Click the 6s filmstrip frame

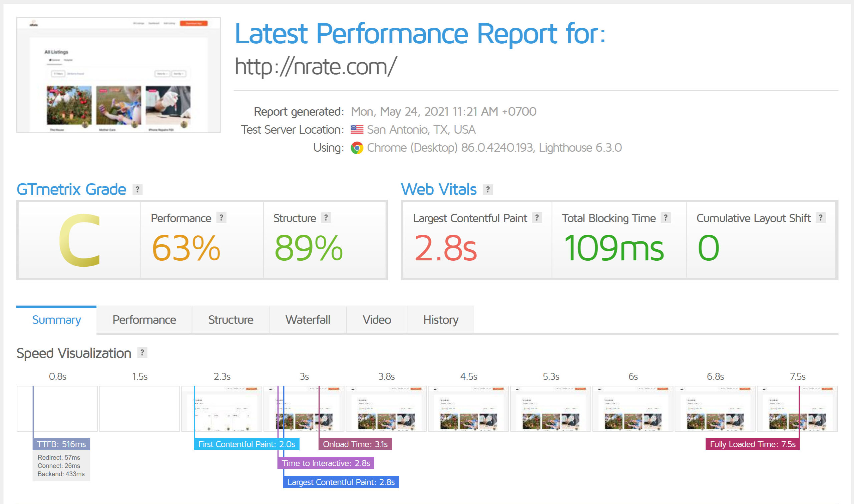click(x=633, y=409)
